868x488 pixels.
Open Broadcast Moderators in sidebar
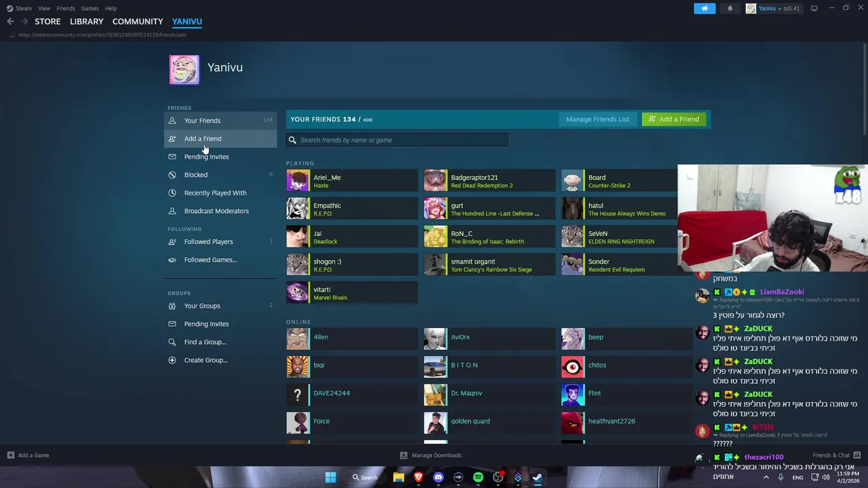click(x=220, y=211)
